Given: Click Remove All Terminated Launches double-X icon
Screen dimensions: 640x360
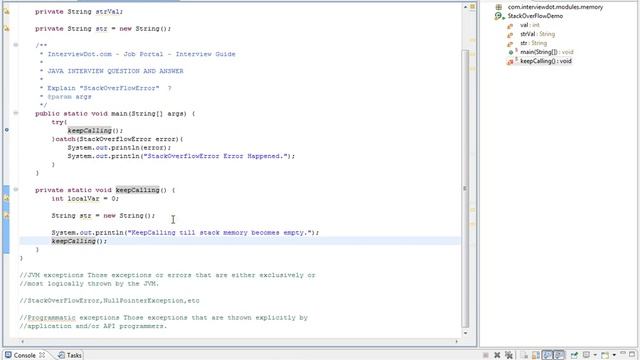Looking at the screenshot, I should click(509, 355).
